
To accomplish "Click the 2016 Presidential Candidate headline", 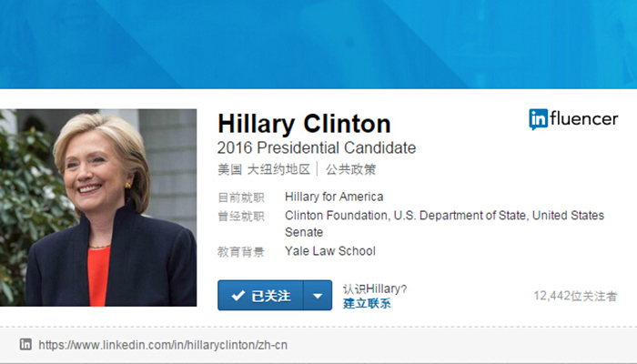I will (317, 147).
